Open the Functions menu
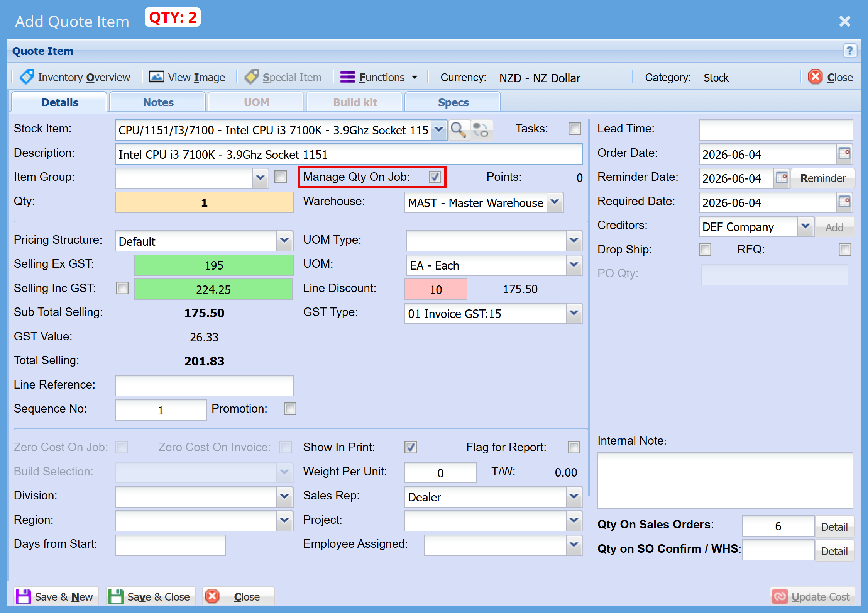 click(379, 77)
